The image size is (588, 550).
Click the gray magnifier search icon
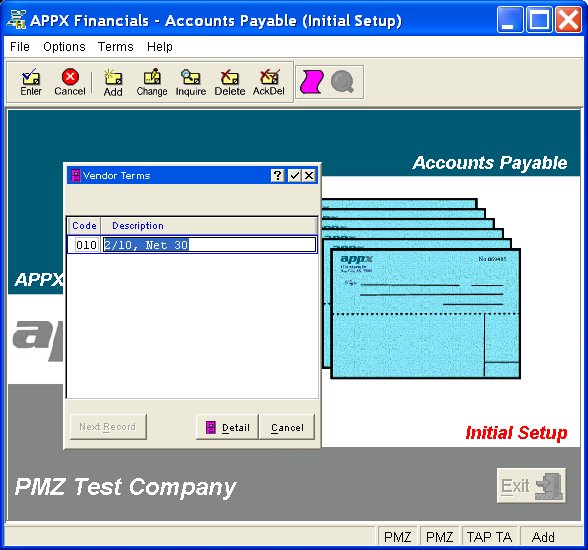point(342,82)
